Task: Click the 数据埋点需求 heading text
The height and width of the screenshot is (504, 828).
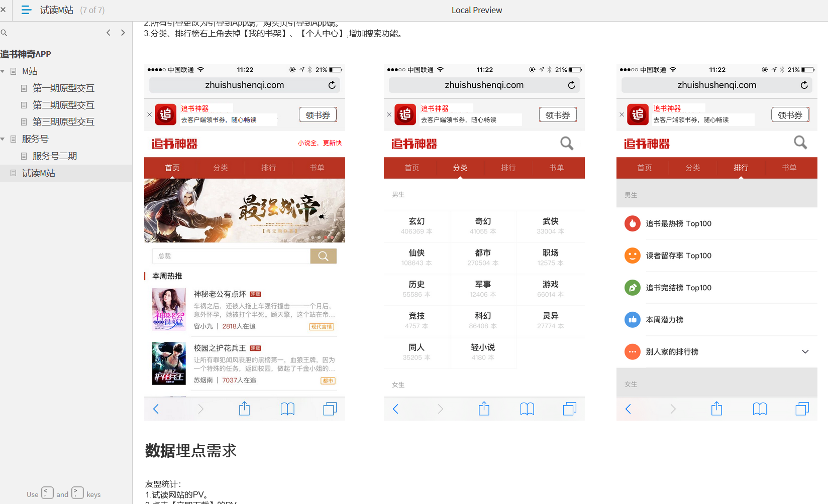Action: (191, 451)
